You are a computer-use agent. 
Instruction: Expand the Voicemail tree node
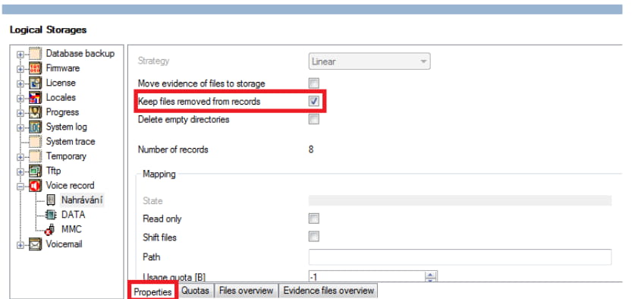[20, 245]
